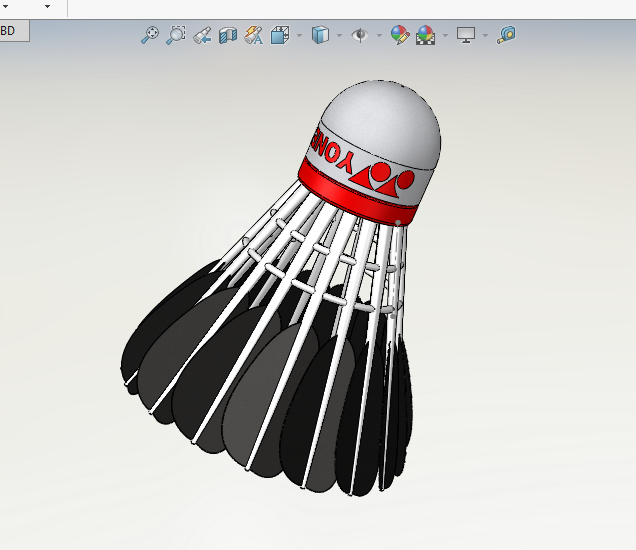Screen dimensions: 636x550
Task: Toggle the Section View tool
Action: click(x=228, y=35)
